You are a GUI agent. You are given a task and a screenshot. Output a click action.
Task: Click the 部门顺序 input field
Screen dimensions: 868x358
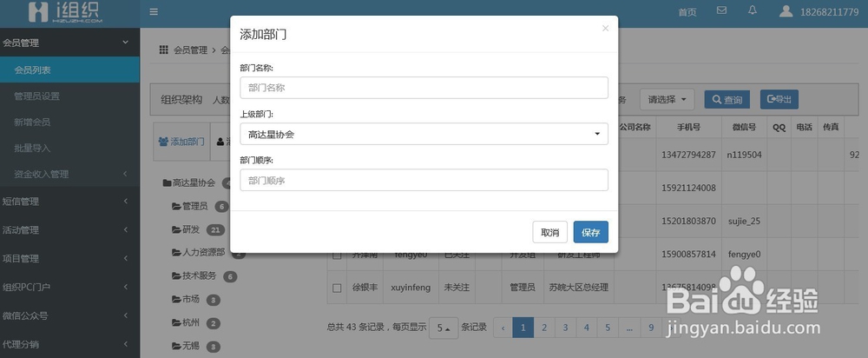pyautogui.click(x=424, y=180)
